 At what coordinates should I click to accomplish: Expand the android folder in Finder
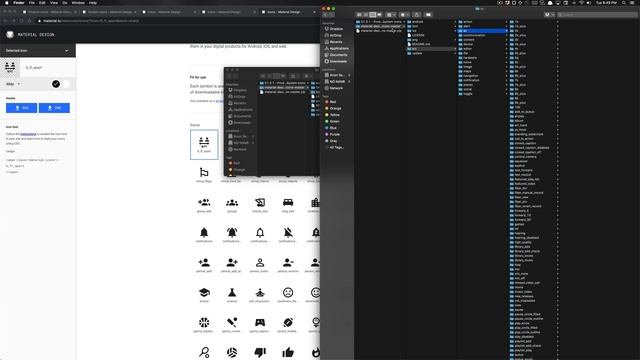[x=455, y=22]
